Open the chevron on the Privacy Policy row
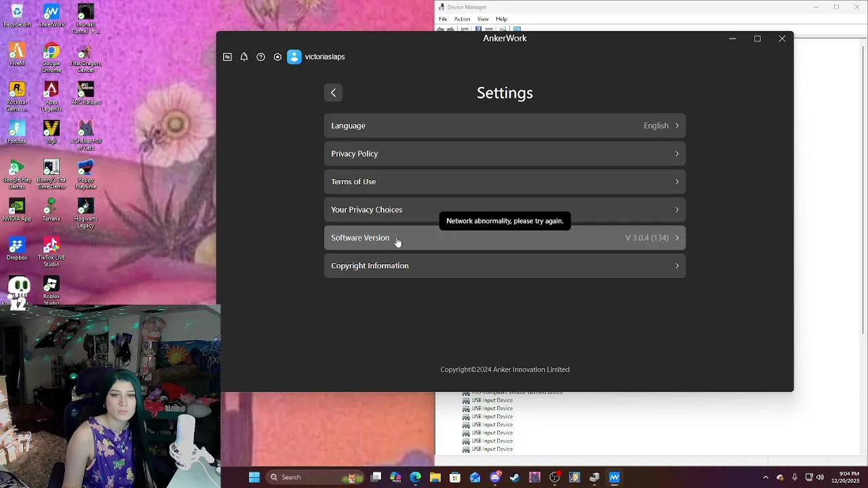 (x=677, y=154)
